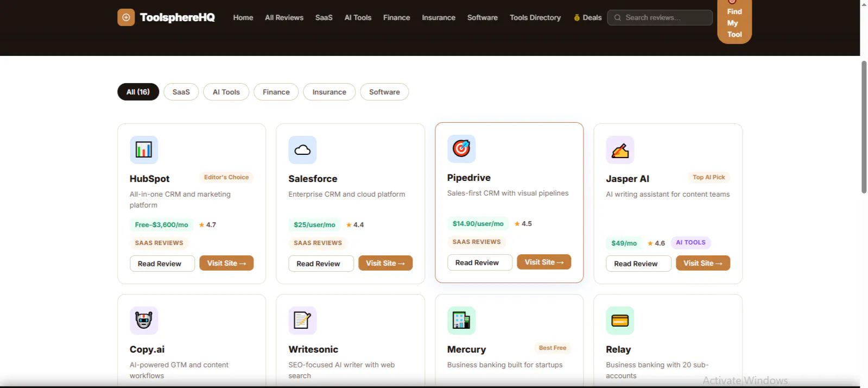Open HubSpot bar chart icon
The image size is (868, 388).
tap(144, 150)
